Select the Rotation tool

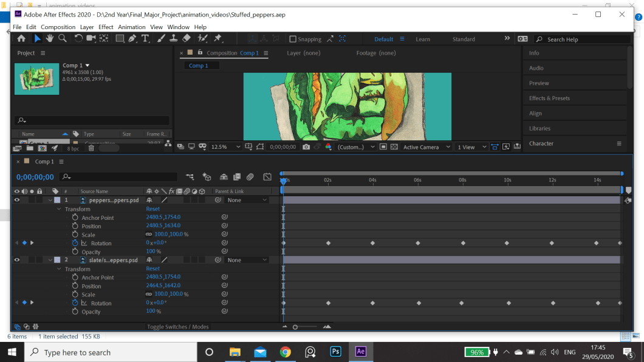point(78,39)
